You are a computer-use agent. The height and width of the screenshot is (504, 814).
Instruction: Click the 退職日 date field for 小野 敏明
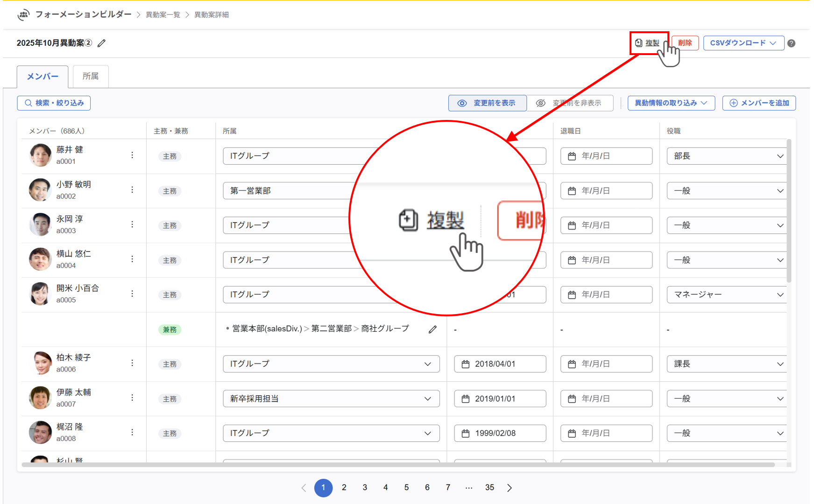click(x=606, y=191)
